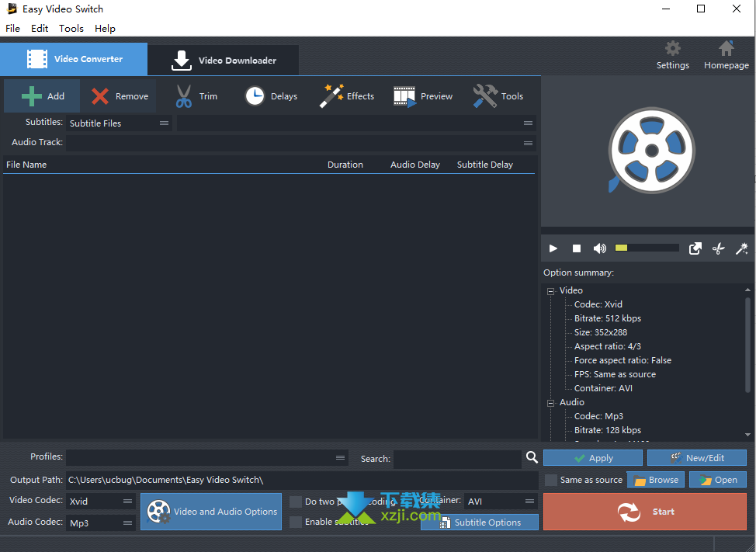
Task: Click the Audio Delay column header
Action: pyautogui.click(x=415, y=165)
